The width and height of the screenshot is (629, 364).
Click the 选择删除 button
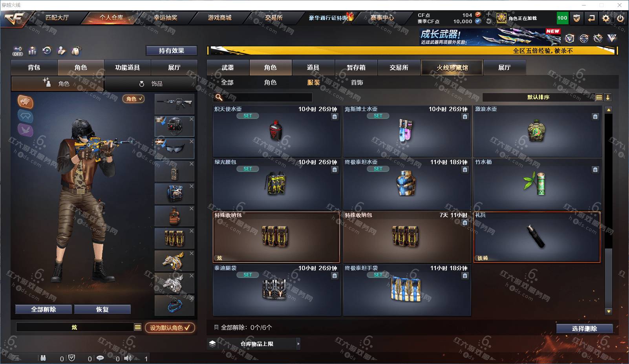pyautogui.click(x=585, y=328)
